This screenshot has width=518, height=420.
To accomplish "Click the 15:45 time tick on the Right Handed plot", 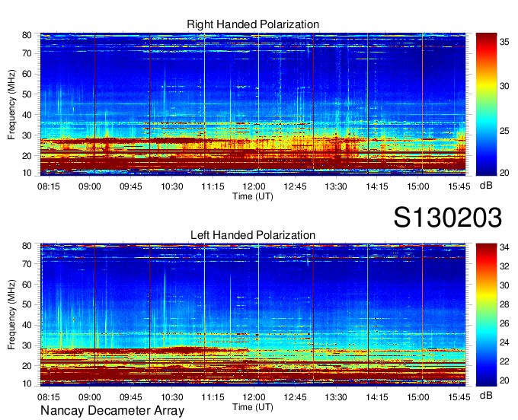I will tap(459, 186).
